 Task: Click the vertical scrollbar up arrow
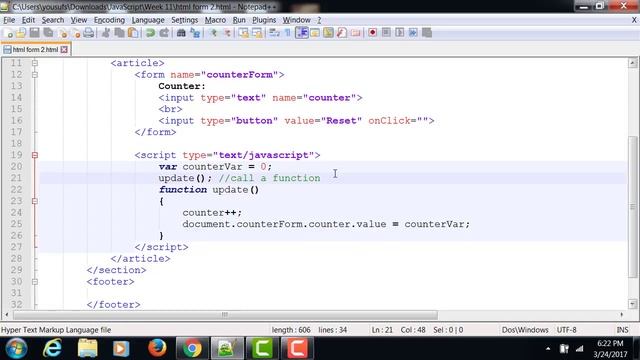pyautogui.click(x=633, y=63)
